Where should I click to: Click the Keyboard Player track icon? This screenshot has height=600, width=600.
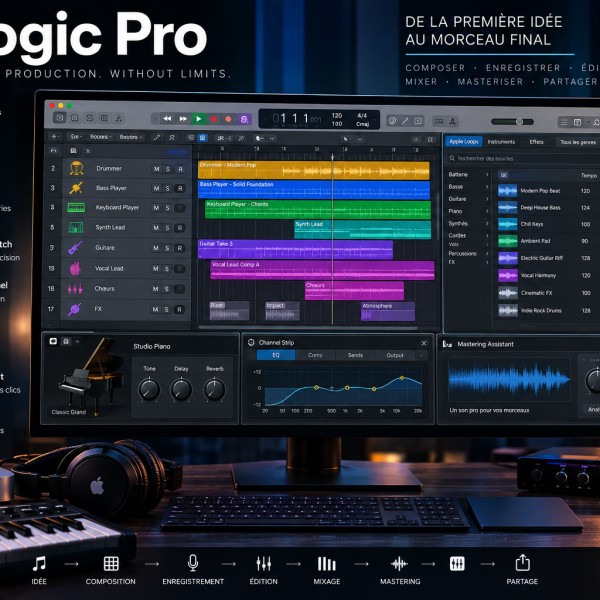point(76,207)
